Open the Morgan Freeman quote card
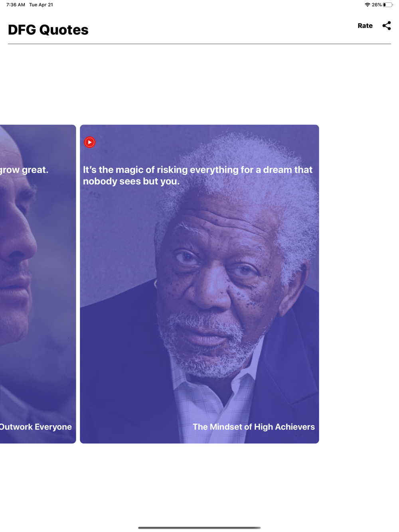The height and width of the screenshot is (532, 399). coord(199,284)
